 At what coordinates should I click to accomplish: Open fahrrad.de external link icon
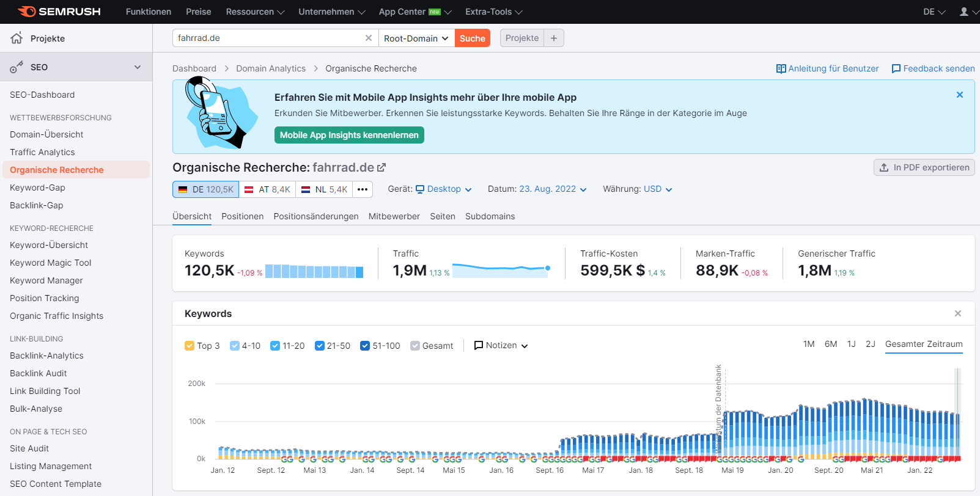click(381, 167)
